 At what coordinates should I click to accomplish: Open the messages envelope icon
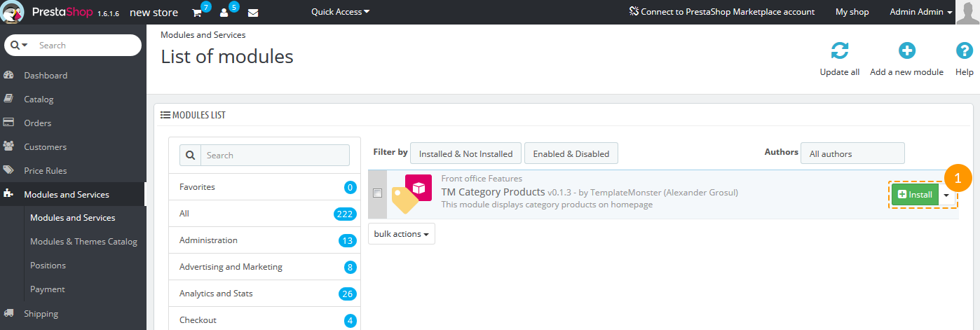coord(253,13)
